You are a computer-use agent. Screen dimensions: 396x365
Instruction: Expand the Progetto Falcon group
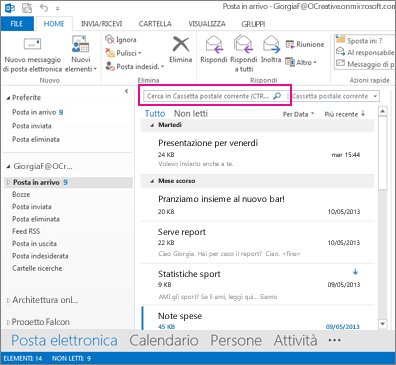(8, 322)
